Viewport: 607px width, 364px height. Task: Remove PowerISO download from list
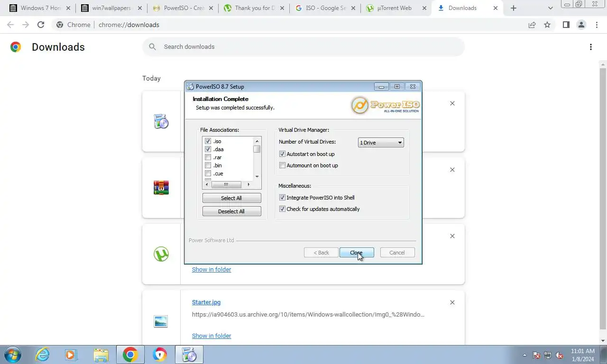452,103
